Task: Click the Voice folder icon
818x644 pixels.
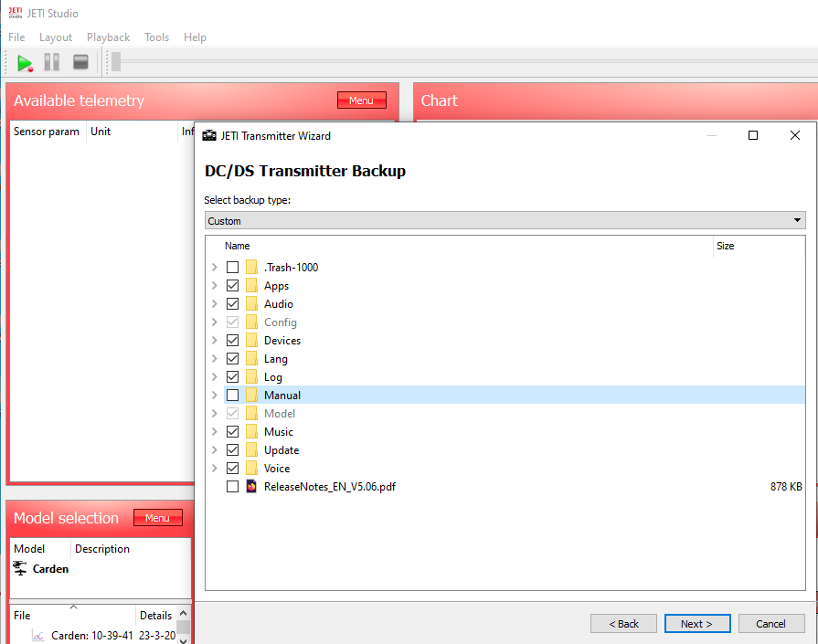Action: coord(251,468)
